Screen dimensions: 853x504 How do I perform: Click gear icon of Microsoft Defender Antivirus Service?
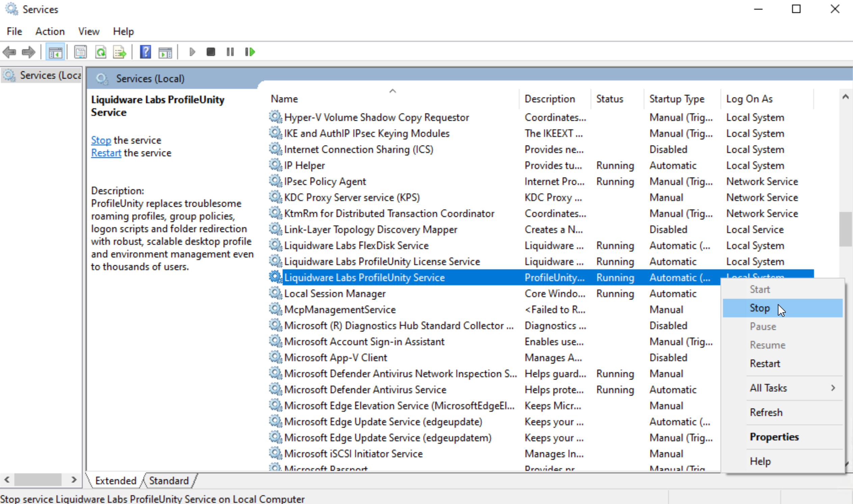275,390
